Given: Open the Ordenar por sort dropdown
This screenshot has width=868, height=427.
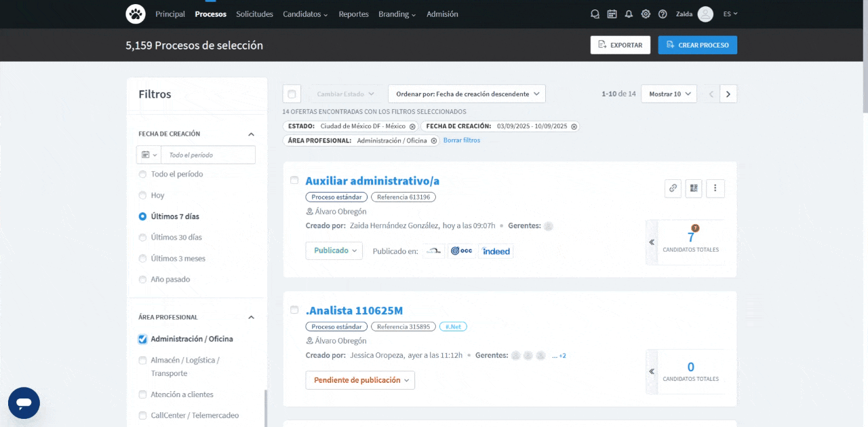Looking at the screenshot, I should pyautogui.click(x=467, y=94).
